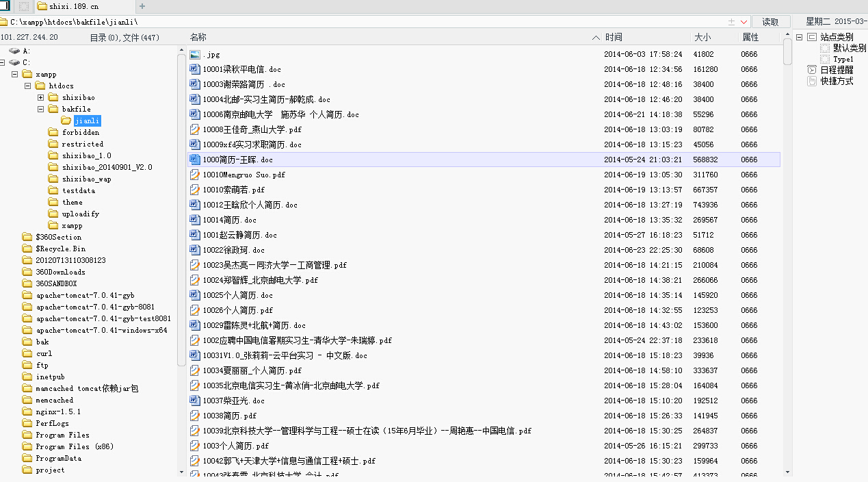Select file 10029雷陈灵+北航+简历.doc
The image size is (868, 482).
pos(254,325)
